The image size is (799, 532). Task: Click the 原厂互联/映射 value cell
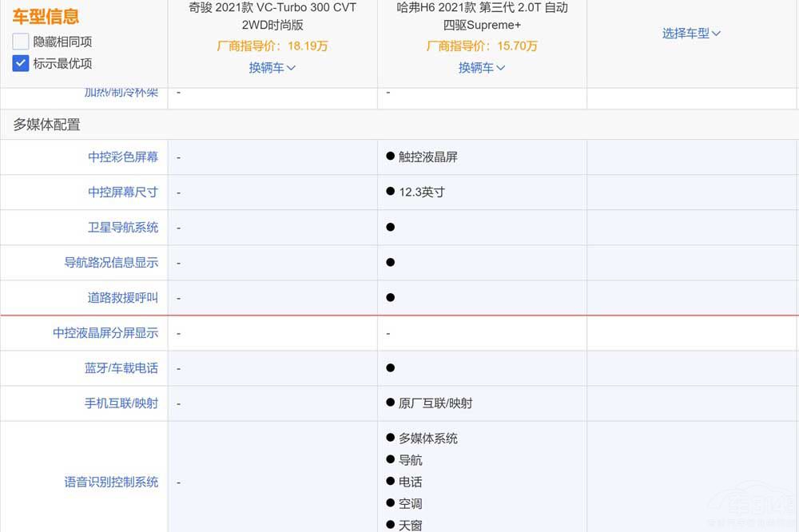coord(435,403)
